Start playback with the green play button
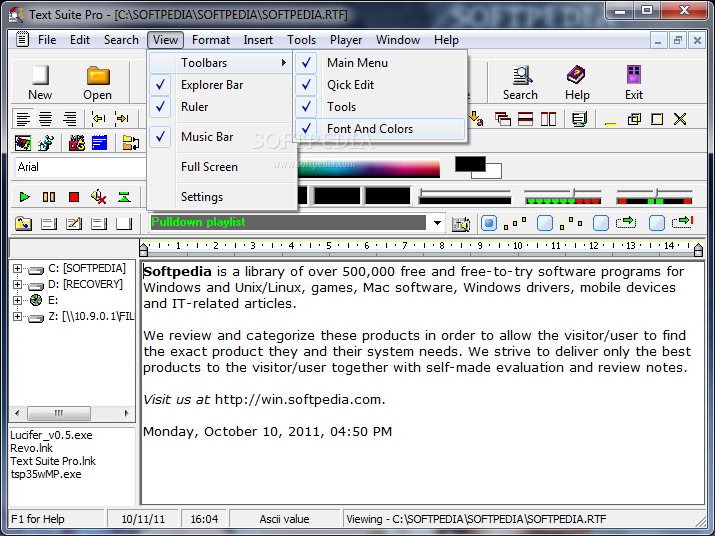Image resolution: width=715 pixels, height=536 pixels. point(24,197)
